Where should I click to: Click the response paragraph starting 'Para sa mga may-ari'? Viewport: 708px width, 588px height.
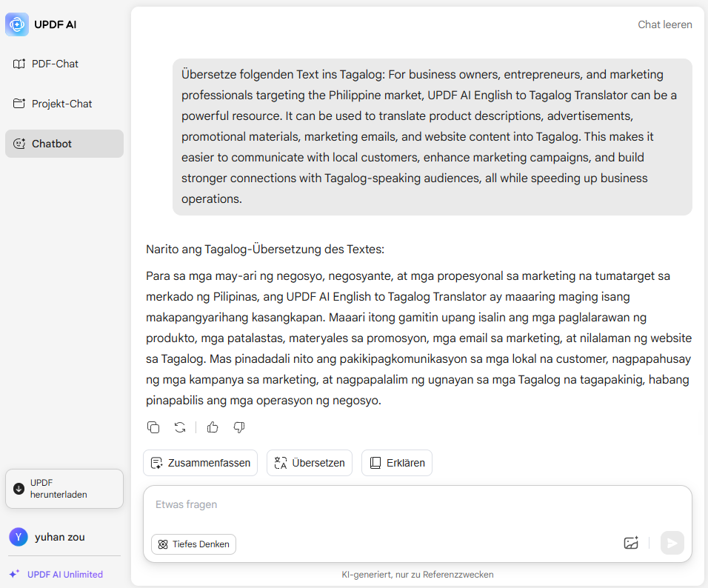pos(418,338)
